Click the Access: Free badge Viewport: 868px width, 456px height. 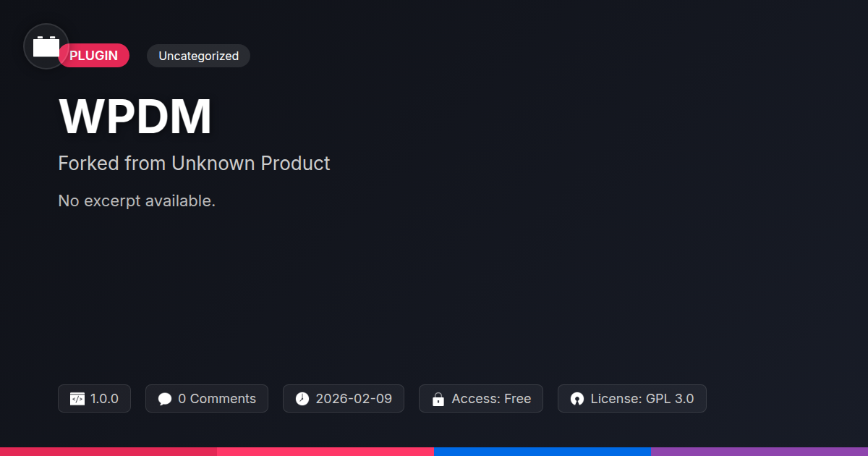[481, 399]
